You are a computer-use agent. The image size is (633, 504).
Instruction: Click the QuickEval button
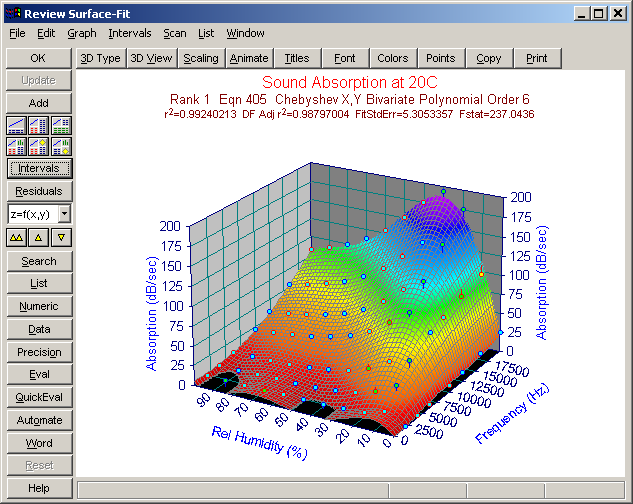(x=39, y=397)
